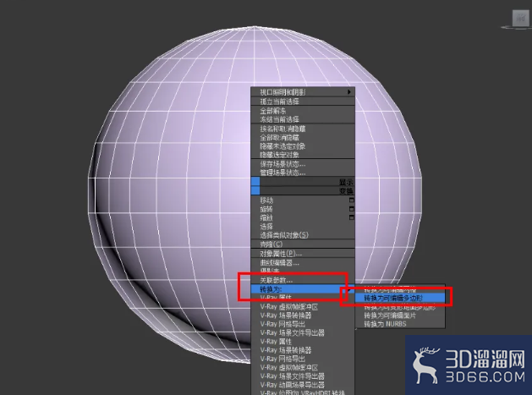
Task: Choose 转换为可编辑多边形 from the submenu
Action: point(400,298)
